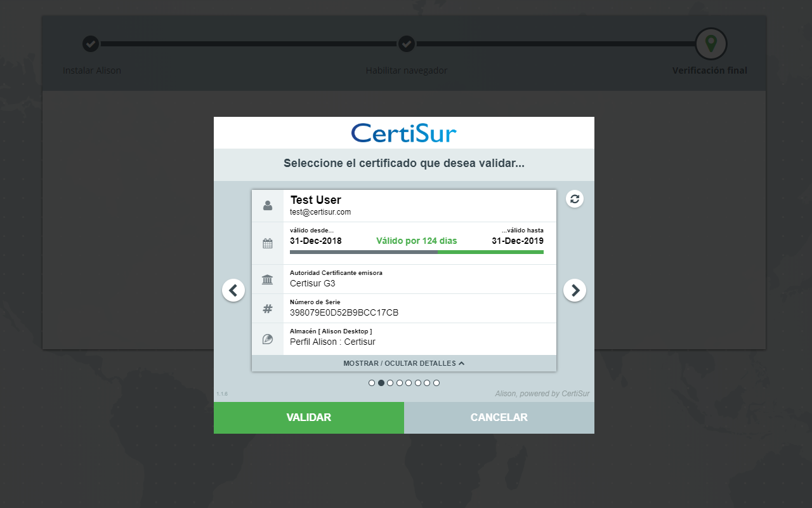Select the last certificate pagination dot

(x=436, y=383)
